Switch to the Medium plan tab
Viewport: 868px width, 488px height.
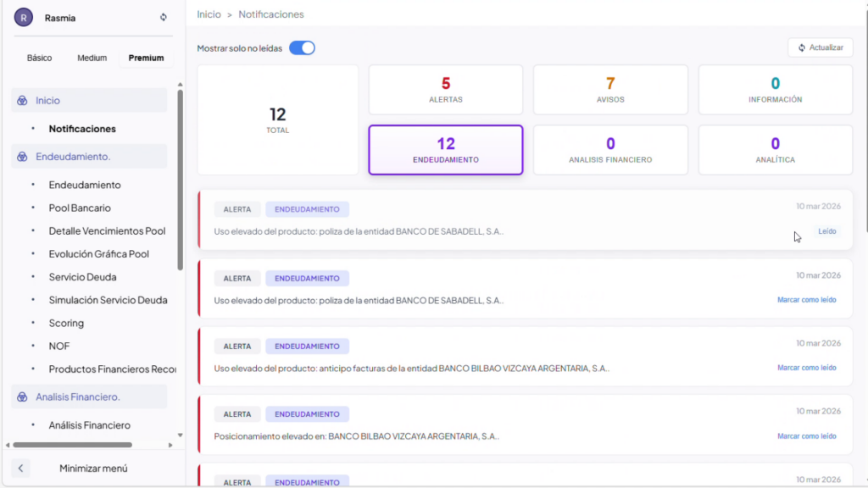tap(92, 58)
